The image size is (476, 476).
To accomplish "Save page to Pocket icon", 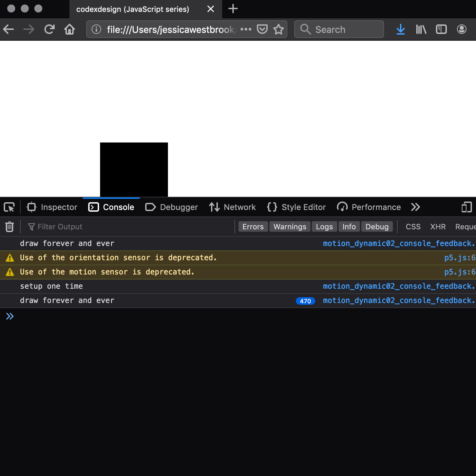I will coord(262,30).
